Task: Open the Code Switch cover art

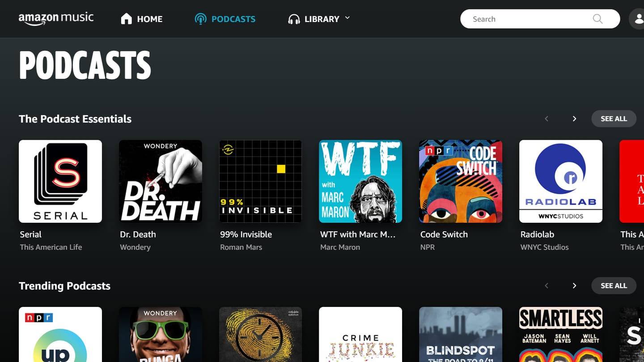Action: [461, 181]
